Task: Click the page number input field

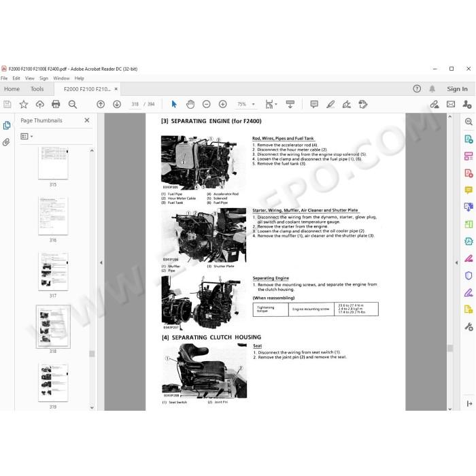Action: click(x=135, y=105)
